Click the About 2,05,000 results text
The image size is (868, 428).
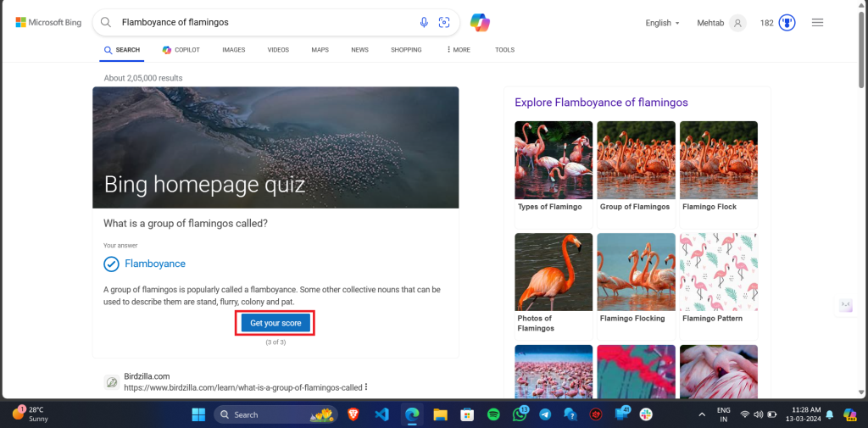tap(142, 78)
